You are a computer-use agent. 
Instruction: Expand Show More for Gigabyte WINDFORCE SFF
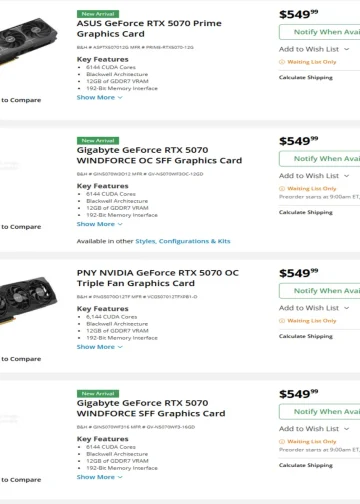(100, 477)
